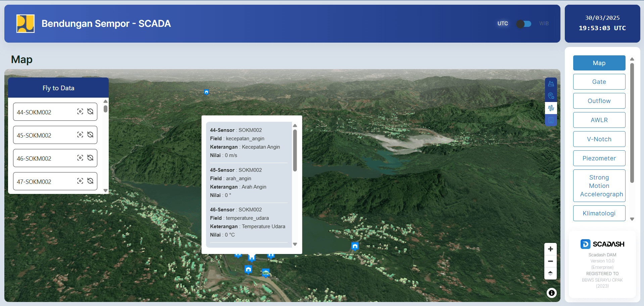Viewport: 644px width, 306px height.
Task: Click the focus icon for 44-SOKM002
Action: click(80, 112)
